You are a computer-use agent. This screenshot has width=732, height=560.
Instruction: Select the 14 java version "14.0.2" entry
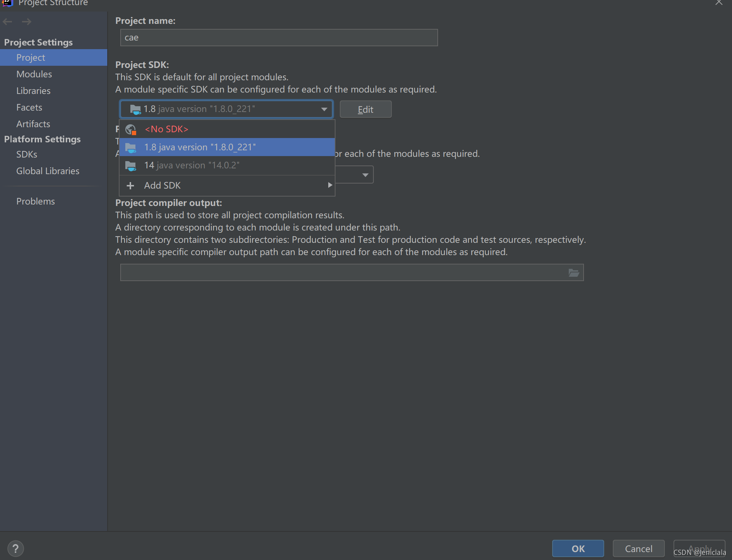pos(191,165)
